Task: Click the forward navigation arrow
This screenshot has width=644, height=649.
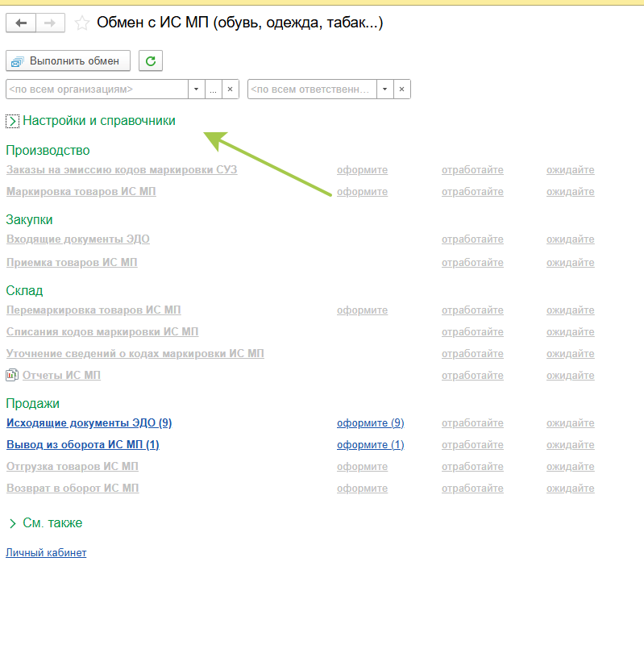Action: 50,23
